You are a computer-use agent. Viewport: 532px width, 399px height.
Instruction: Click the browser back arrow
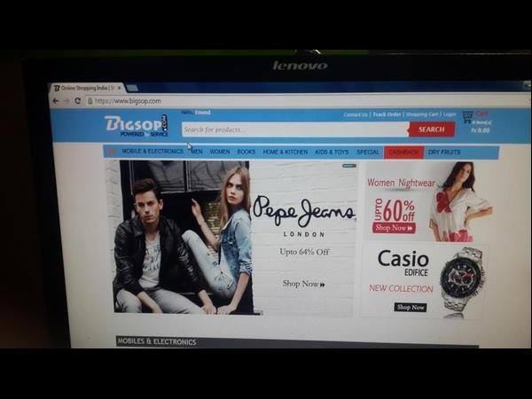[x=56, y=101]
